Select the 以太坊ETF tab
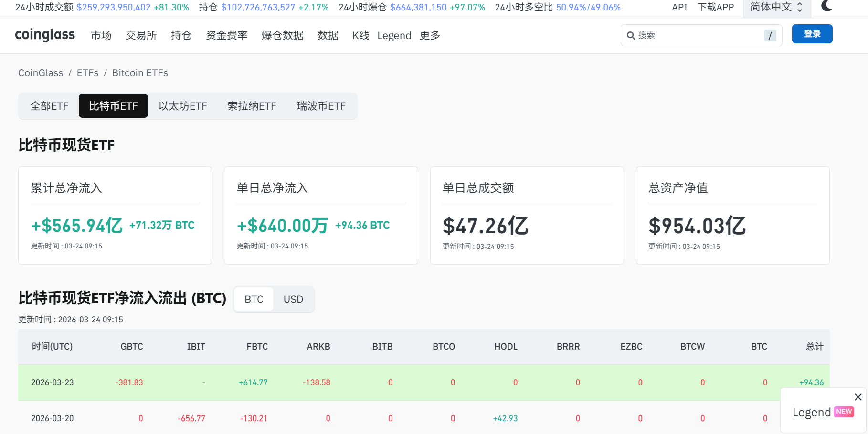This screenshot has width=868, height=434. [183, 106]
